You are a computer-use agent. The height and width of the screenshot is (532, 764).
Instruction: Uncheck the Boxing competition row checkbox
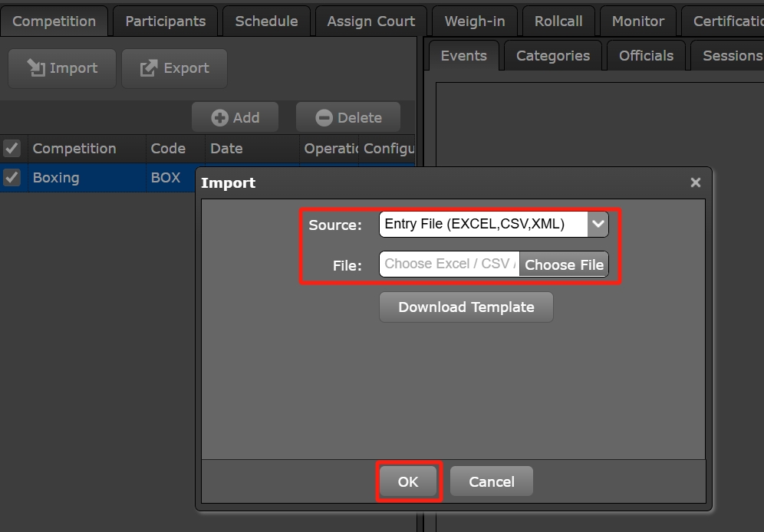pyautogui.click(x=12, y=178)
